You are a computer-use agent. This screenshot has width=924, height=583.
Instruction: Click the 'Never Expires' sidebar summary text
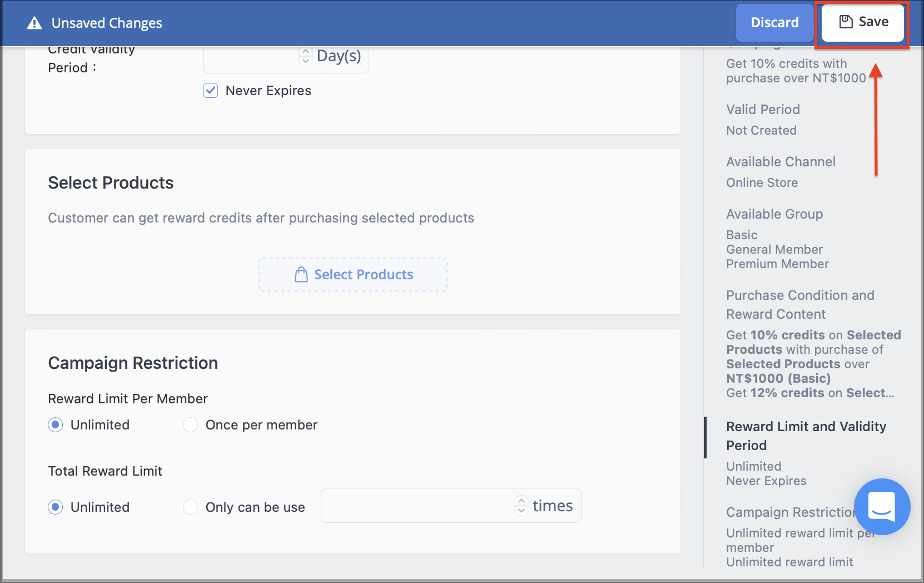766,481
